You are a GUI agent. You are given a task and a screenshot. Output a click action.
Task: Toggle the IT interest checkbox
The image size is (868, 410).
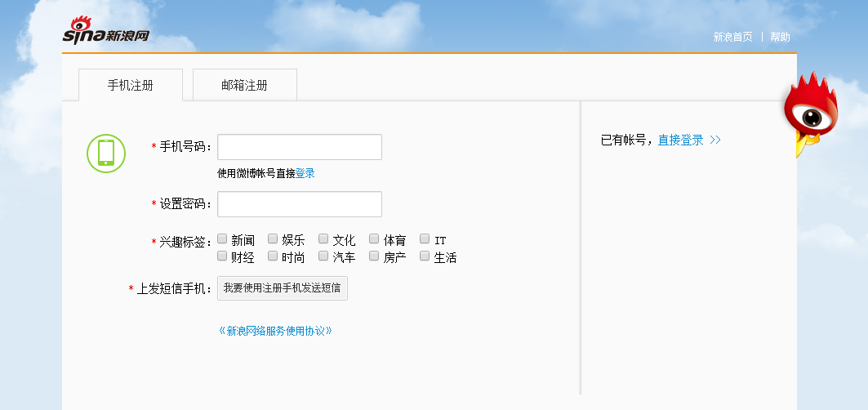pos(425,239)
